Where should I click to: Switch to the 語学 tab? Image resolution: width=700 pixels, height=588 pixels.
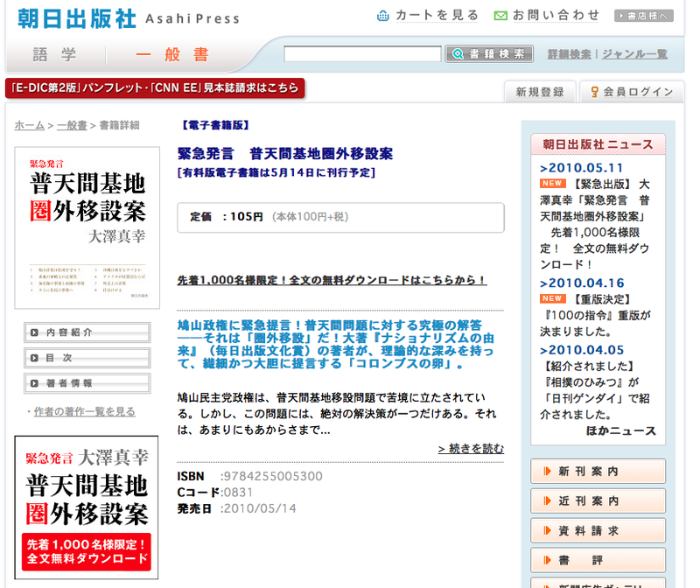pyautogui.click(x=55, y=55)
